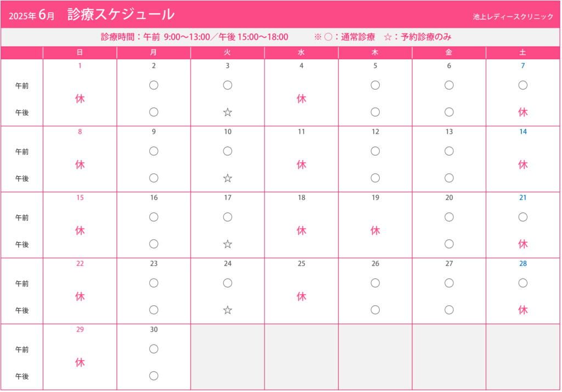
Task: Click the 休 mark on June 19
Action: point(375,231)
